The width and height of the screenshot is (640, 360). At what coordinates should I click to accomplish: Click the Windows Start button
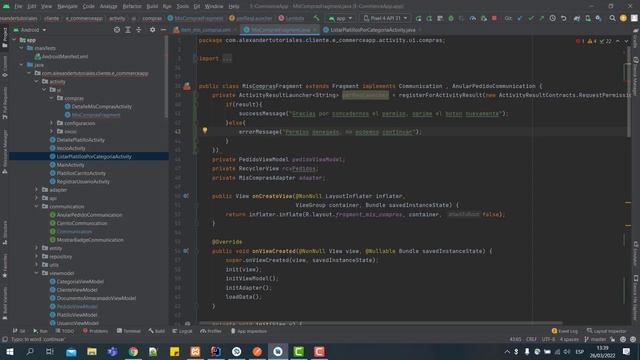pyautogui.click(x=9, y=351)
